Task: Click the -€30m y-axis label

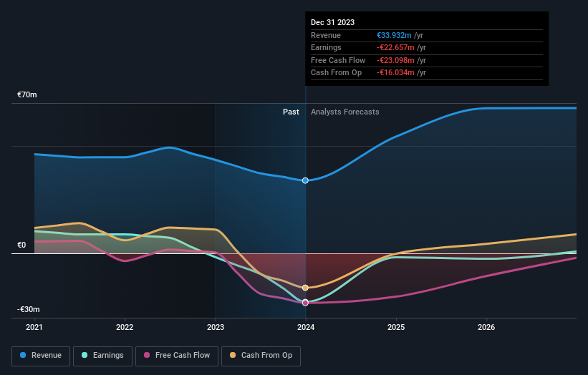Action: pos(28,309)
